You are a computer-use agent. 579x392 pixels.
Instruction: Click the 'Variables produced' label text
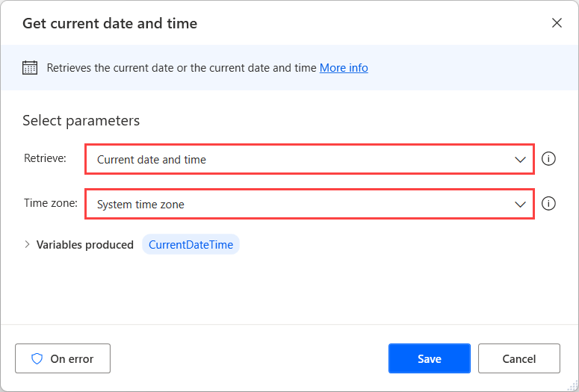[x=84, y=245]
